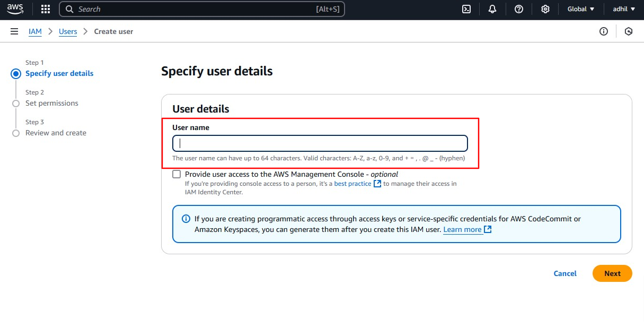Focus the User name input field

pos(320,143)
